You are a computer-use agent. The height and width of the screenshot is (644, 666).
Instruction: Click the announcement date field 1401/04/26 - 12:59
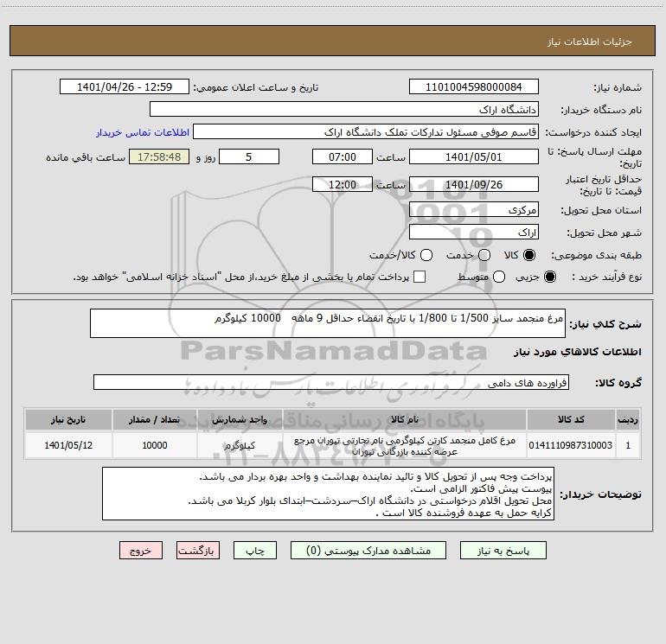(125, 87)
